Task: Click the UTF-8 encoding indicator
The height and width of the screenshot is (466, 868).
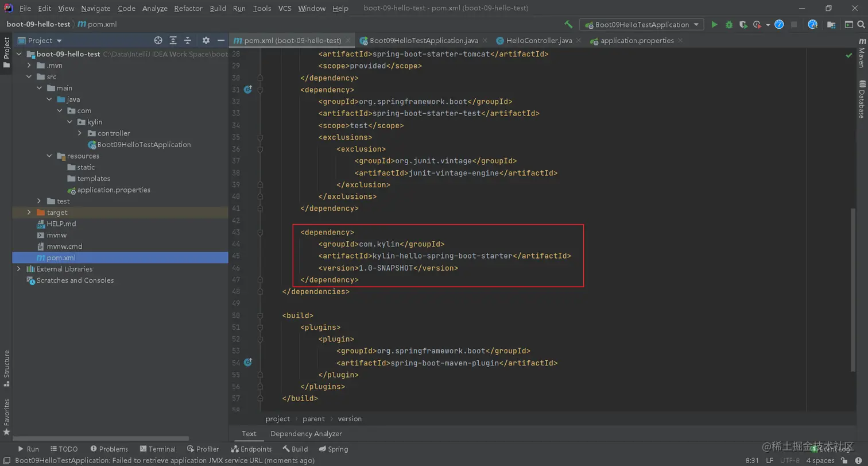Action: point(789,461)
